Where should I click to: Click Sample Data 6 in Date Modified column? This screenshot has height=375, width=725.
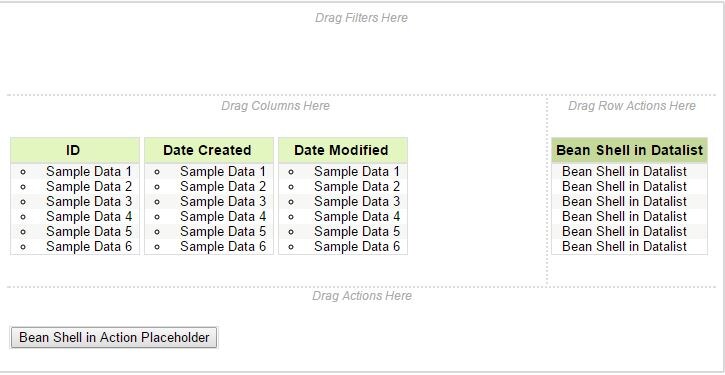point(357,246)
